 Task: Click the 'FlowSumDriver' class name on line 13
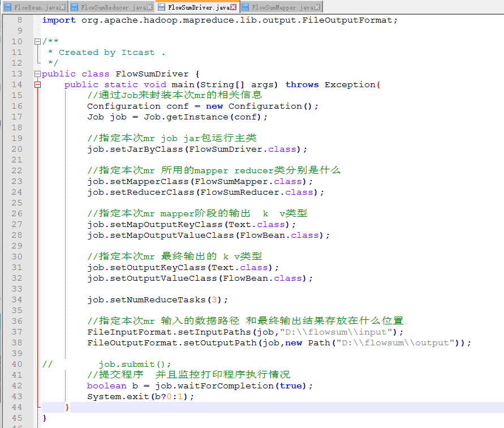(152, 74)
